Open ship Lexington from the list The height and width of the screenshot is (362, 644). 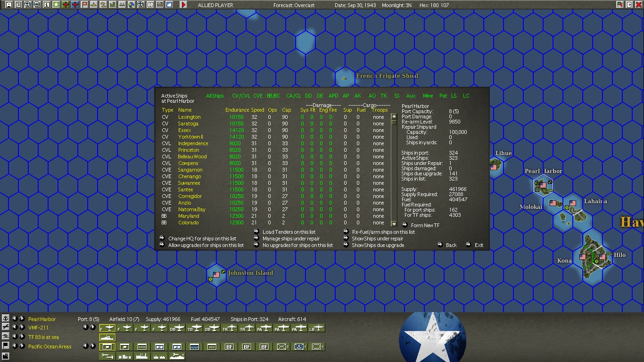pyautogui.click(x=189, y=117)
